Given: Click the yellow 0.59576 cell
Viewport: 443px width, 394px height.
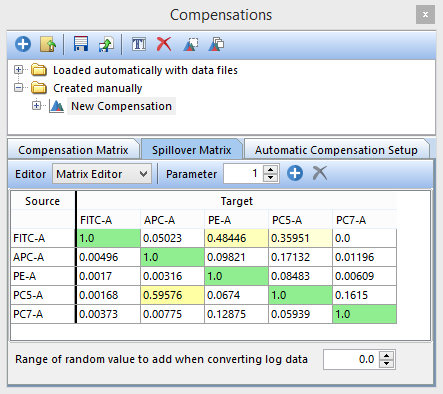Looking at the screenshot, I should click(172, 295).
